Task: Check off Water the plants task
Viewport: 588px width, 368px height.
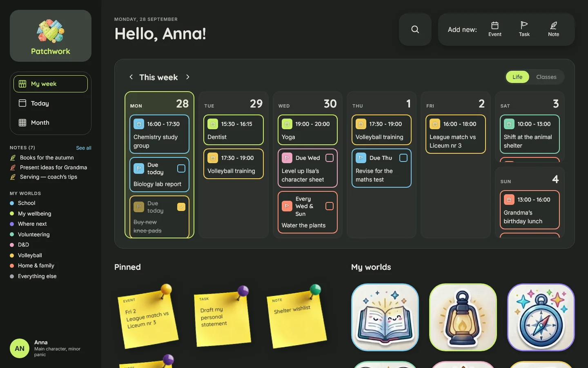Action: (330, 206)
